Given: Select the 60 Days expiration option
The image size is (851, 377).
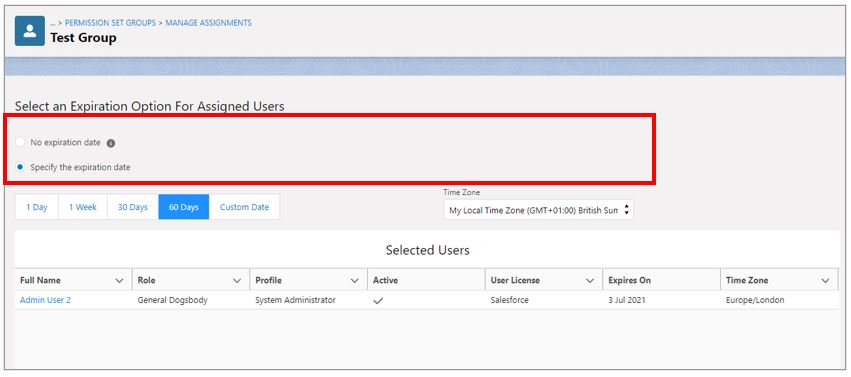Looking at the screenshot, I should 183,207.
